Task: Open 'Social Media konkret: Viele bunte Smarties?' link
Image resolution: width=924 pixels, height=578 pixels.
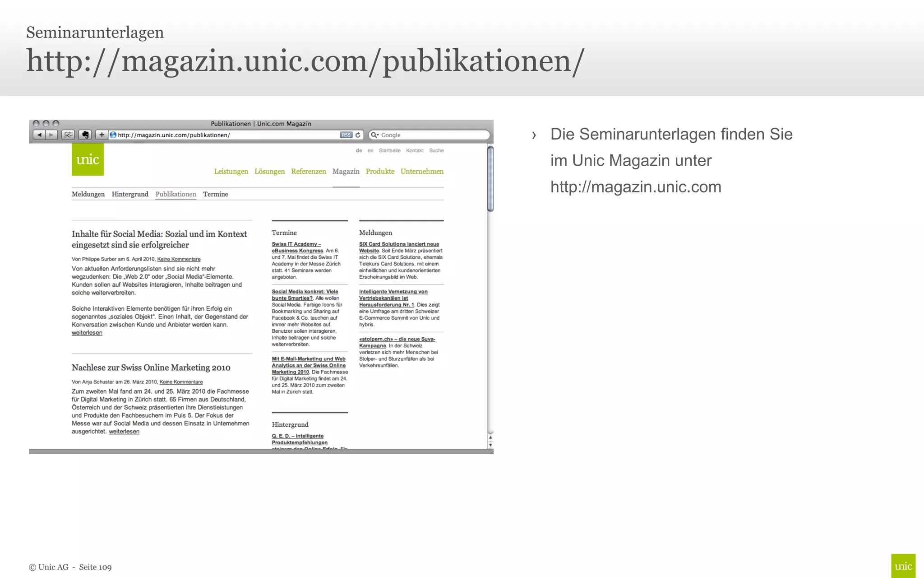Action: tap(305, 295)
